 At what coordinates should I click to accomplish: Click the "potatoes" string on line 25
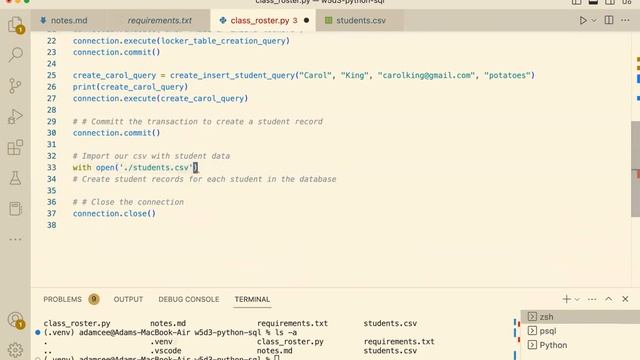coord(507,76)
